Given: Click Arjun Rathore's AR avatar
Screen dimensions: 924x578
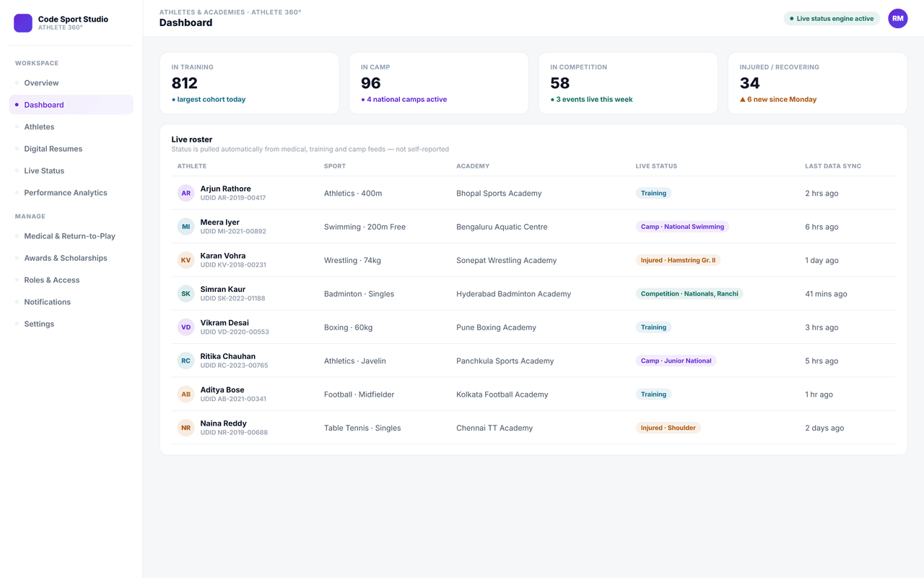Looking at the screenshot, I should click(186, 193).
